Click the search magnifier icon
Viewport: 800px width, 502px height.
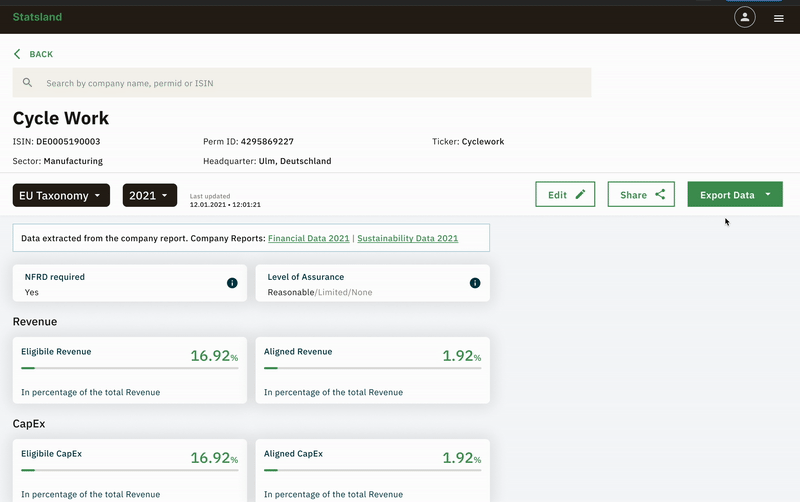28,83
